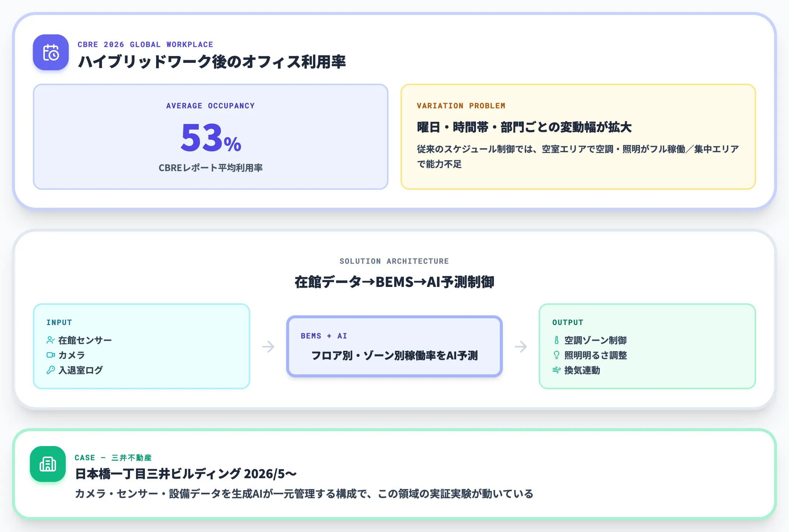
Task: Click the heading ハイブリッドワーク後のオフィス利用率
Action: (x=212, y=62)
